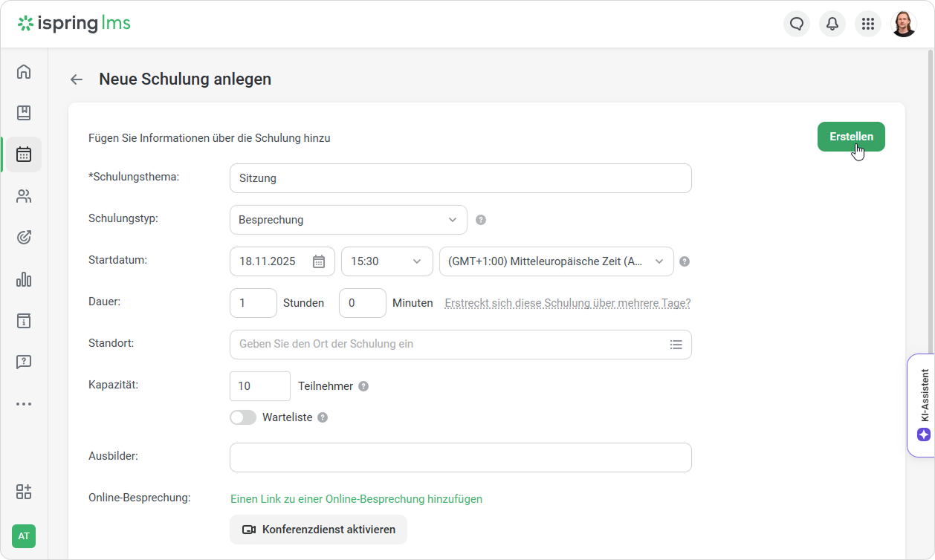Click the back arrow next to title
This screenshot has height=560, width=935.
(77, 79)
